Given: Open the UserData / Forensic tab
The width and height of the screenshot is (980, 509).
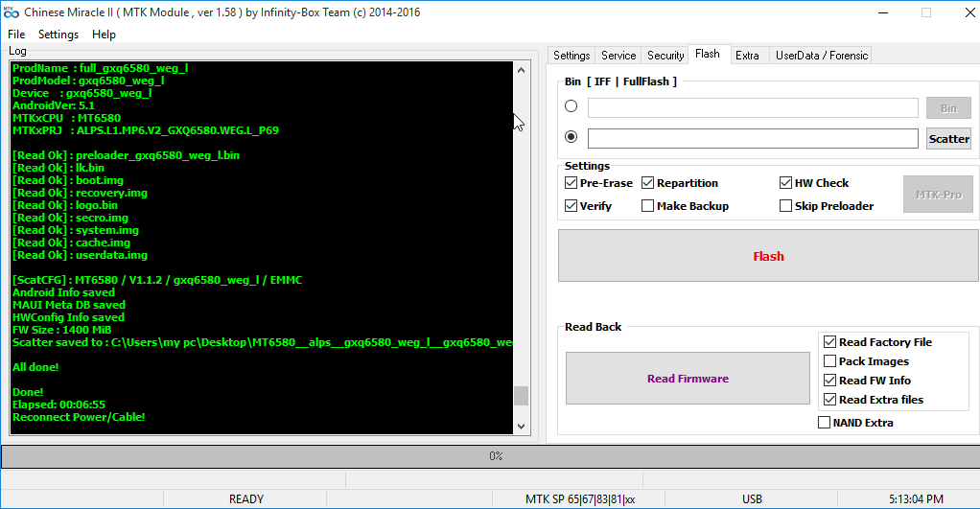Looking at the screenshot, I should tap(821, 56).
